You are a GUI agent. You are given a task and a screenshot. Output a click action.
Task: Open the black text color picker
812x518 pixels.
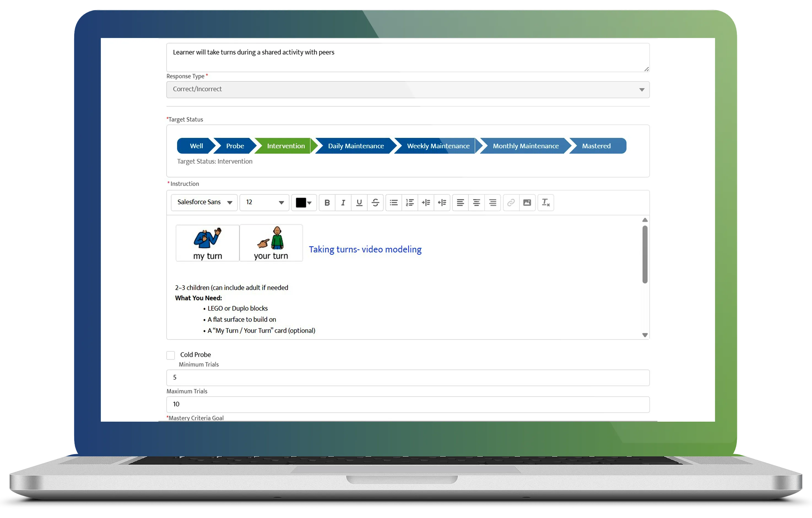pyautogui.click(x=304, y=203)
